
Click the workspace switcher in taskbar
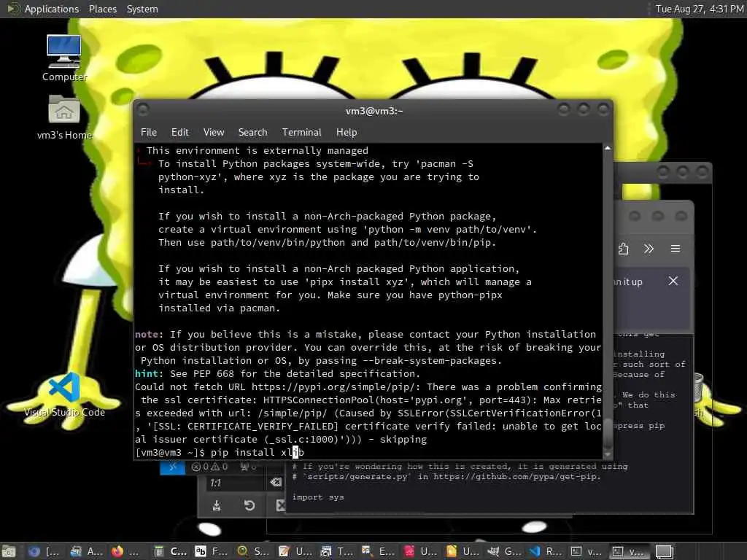664,552
